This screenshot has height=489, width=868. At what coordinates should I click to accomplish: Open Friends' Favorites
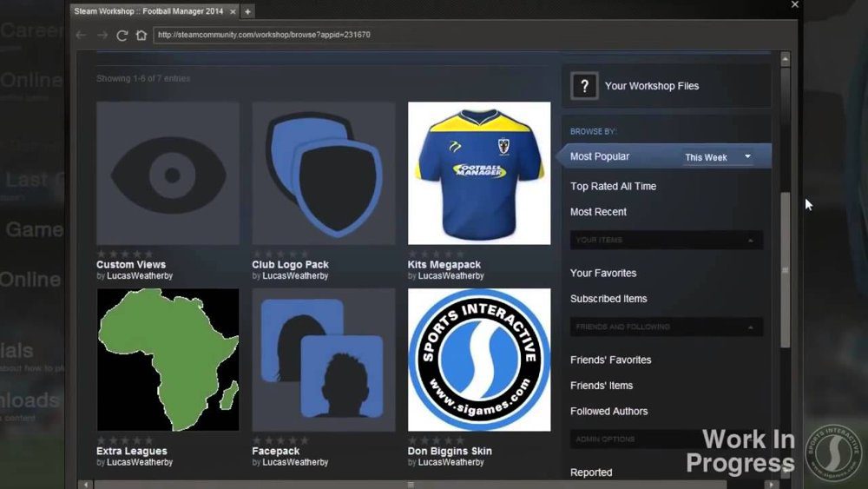coord(610,360)
